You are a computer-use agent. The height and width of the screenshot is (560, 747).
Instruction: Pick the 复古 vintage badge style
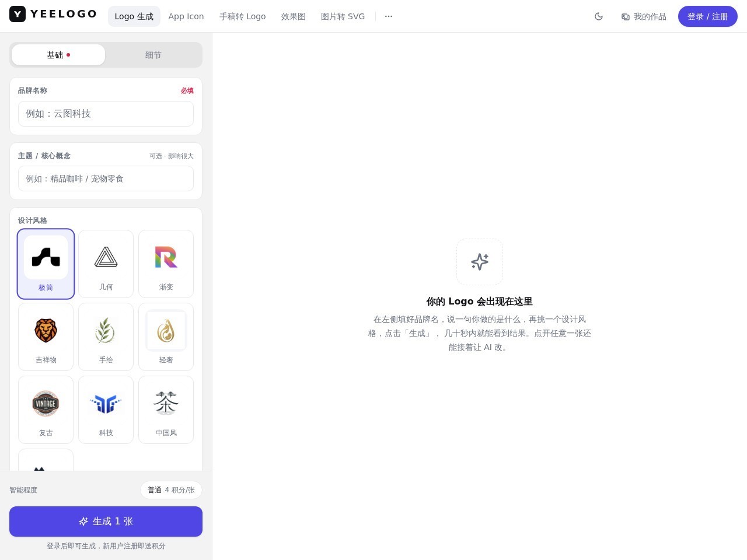coord(46,409)
